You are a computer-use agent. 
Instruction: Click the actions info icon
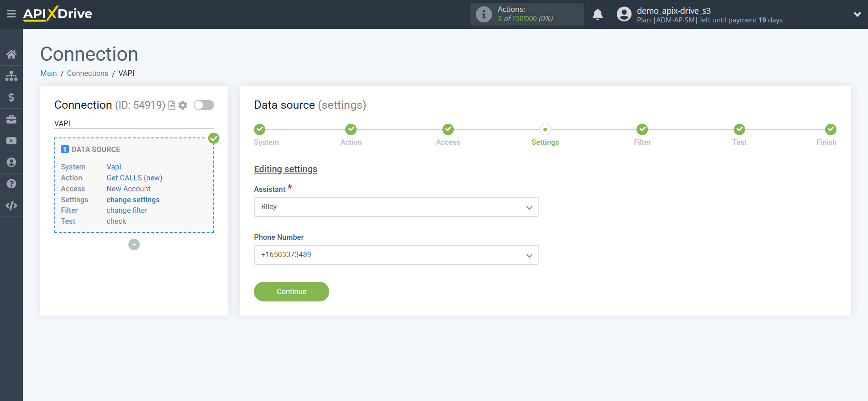[484, 14]
